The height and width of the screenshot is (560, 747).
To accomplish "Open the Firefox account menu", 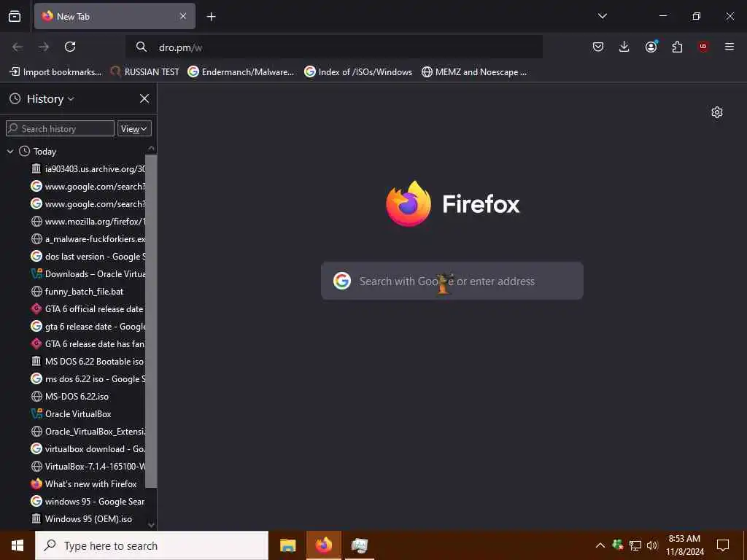I will [x=651, y=47].
